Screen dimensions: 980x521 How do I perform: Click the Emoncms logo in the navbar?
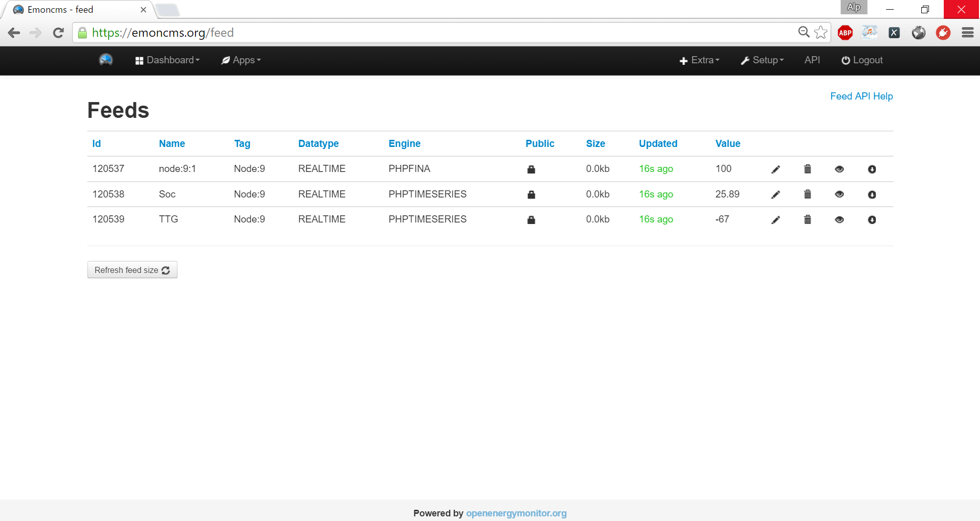pyautogui.click(x=105, y=60)
